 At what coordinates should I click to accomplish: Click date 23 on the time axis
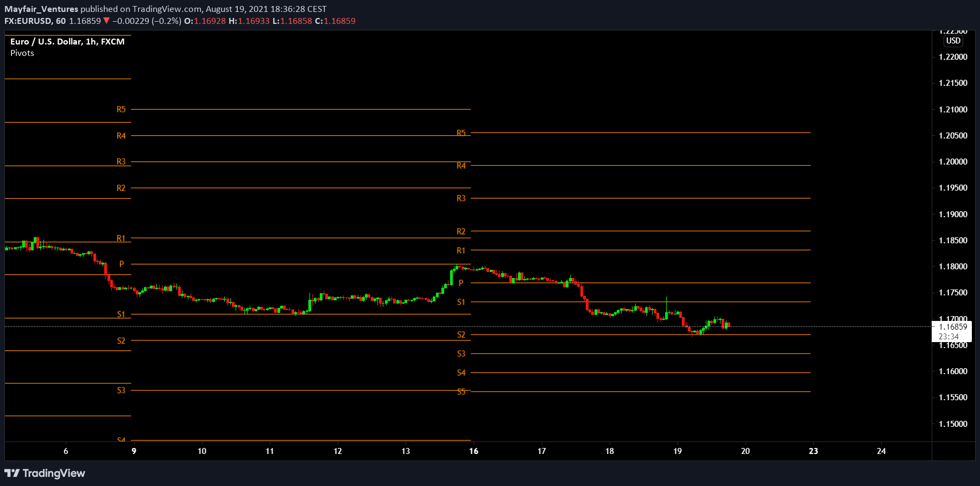pos(813,451)
